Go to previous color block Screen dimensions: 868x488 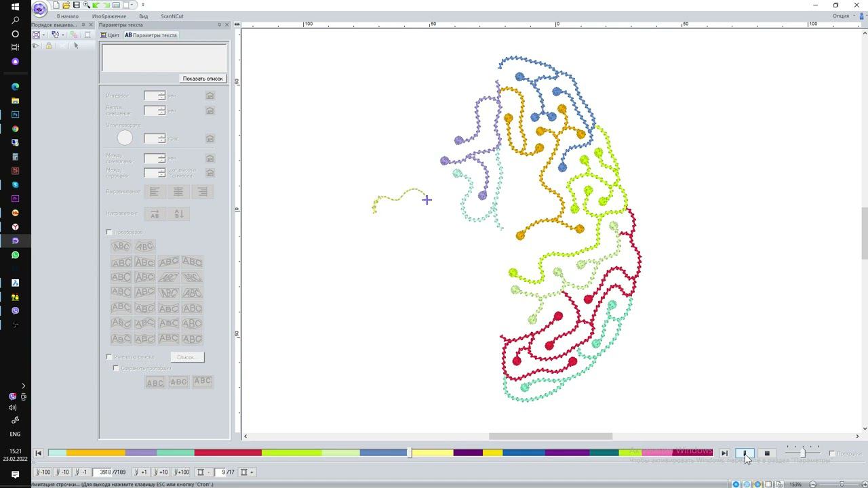click(x=203, y=472)
